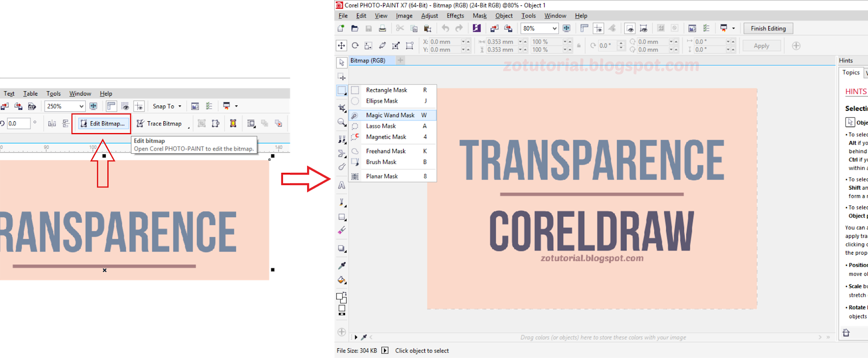
Task: Open Window menu in CorelDRAW
Action: point(80,93)
